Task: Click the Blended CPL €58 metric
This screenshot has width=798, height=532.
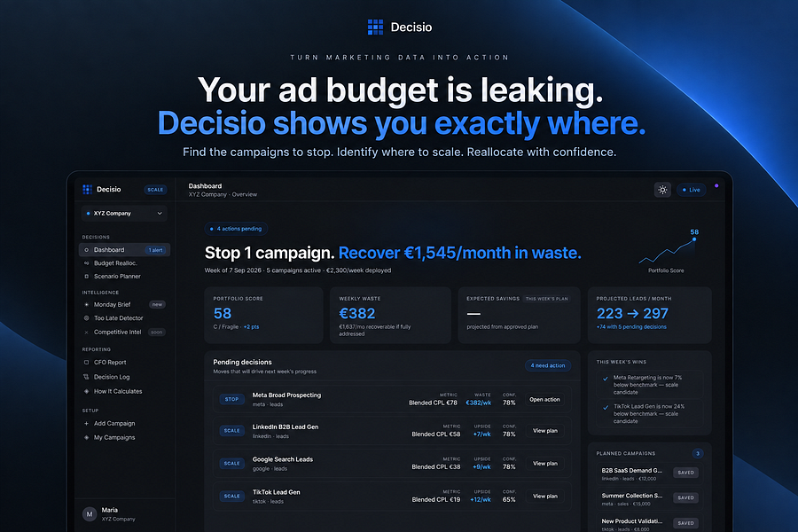Action: tap(436, 434)
